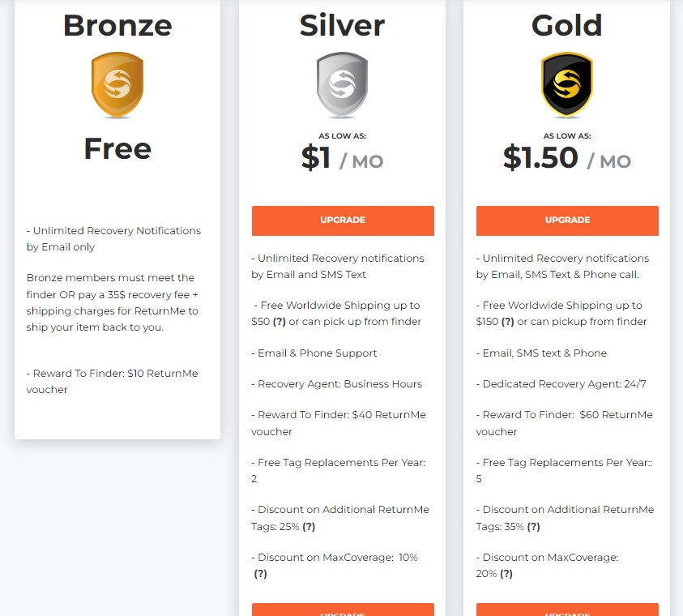
Task: Open Gold MaxCoverage 20% discount help
Action: pyautogui.click(x=506, y=574)
